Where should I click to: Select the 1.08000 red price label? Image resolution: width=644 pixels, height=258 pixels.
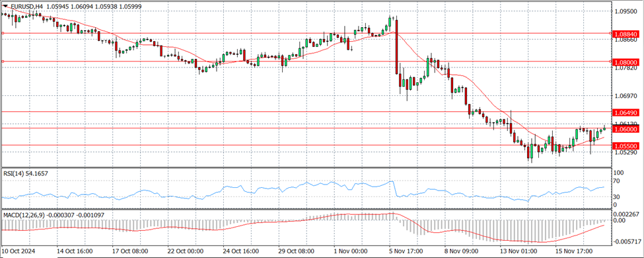coord(626,62)
